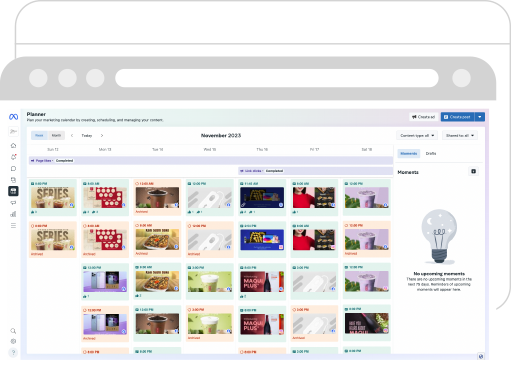
Task: Go to previous week arrow
Action: [72, 135]
